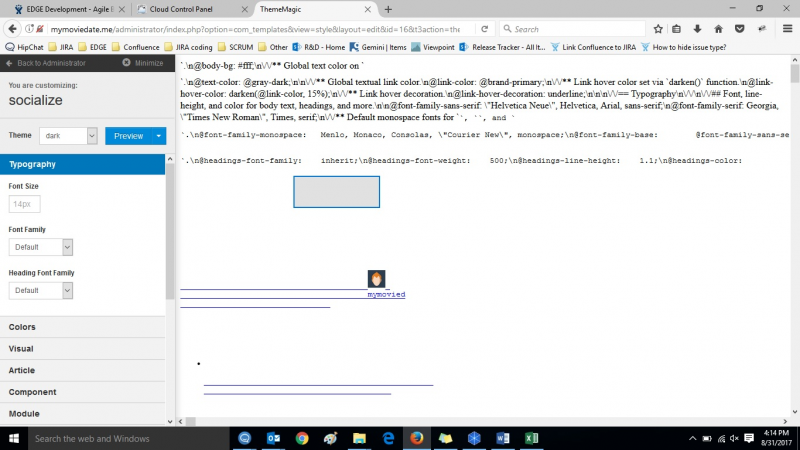800x450 pixels.
Task: Click the browser Search box
Action: coord(572,29)
